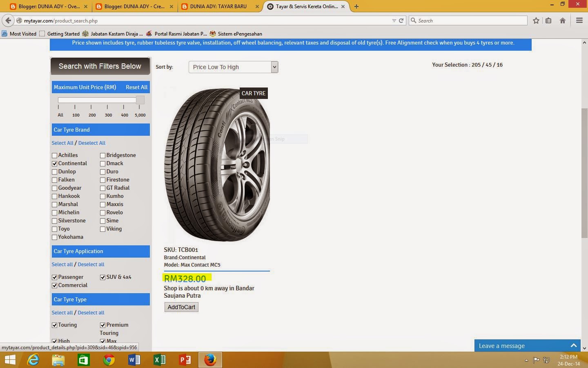Close the DUNIA ADY: TAYAR BARU tab
Screen dimensions: 588x368
pos(257,7)
